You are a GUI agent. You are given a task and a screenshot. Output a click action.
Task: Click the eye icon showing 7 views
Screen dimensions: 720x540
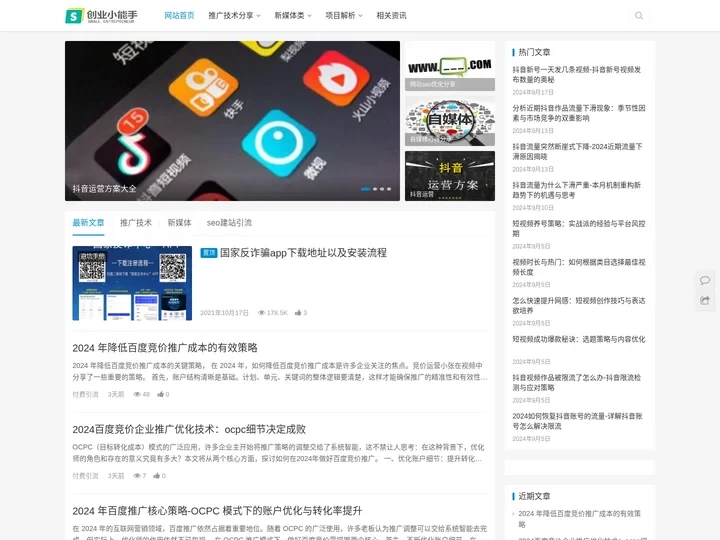(x=137, y=476)
